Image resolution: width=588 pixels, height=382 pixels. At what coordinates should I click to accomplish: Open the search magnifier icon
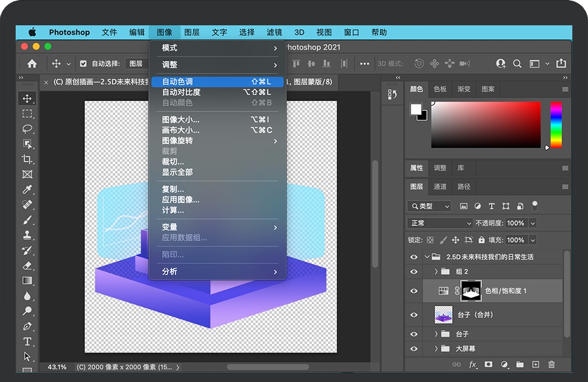[517, 63]
